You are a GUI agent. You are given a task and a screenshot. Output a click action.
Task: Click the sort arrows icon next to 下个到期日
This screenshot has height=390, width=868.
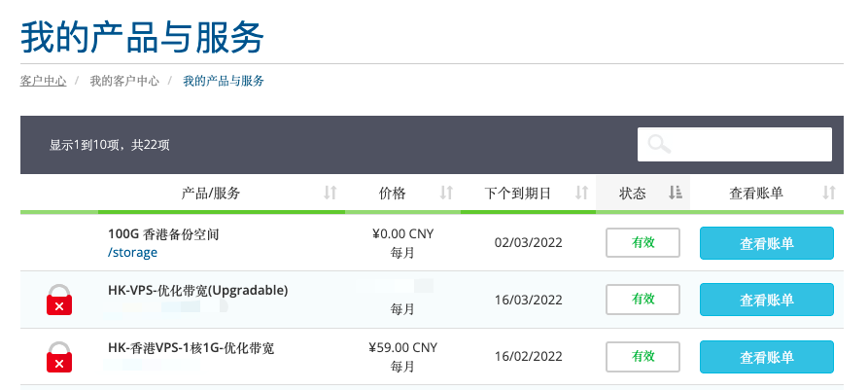click(581, 193)
